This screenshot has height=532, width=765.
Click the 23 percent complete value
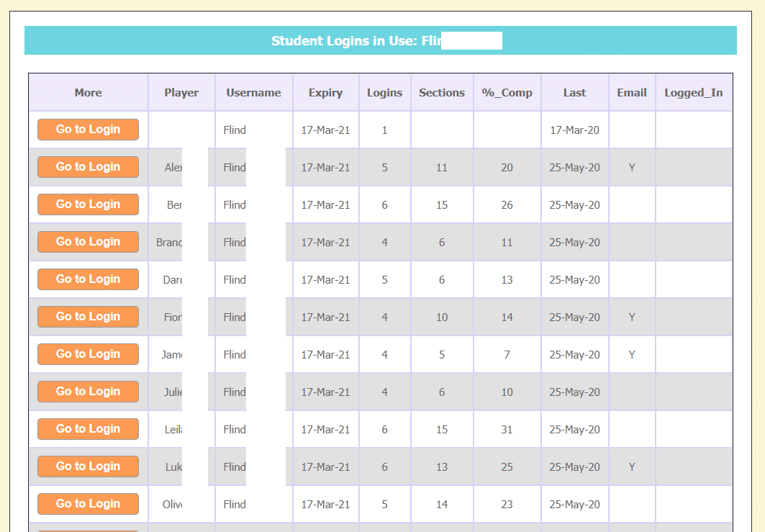point(507,504)
